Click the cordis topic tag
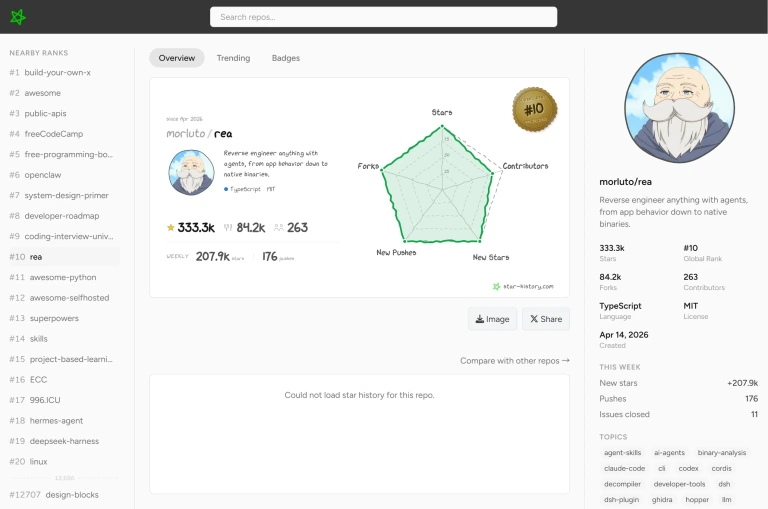This screenshot has height=509, width=768. (721, 468)
